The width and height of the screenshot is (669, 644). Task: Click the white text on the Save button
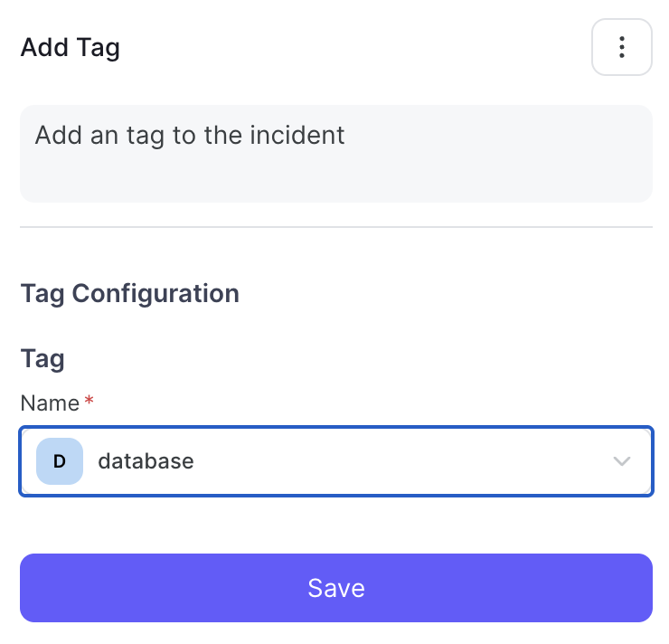pyautogui.click(x=336, y=588)
